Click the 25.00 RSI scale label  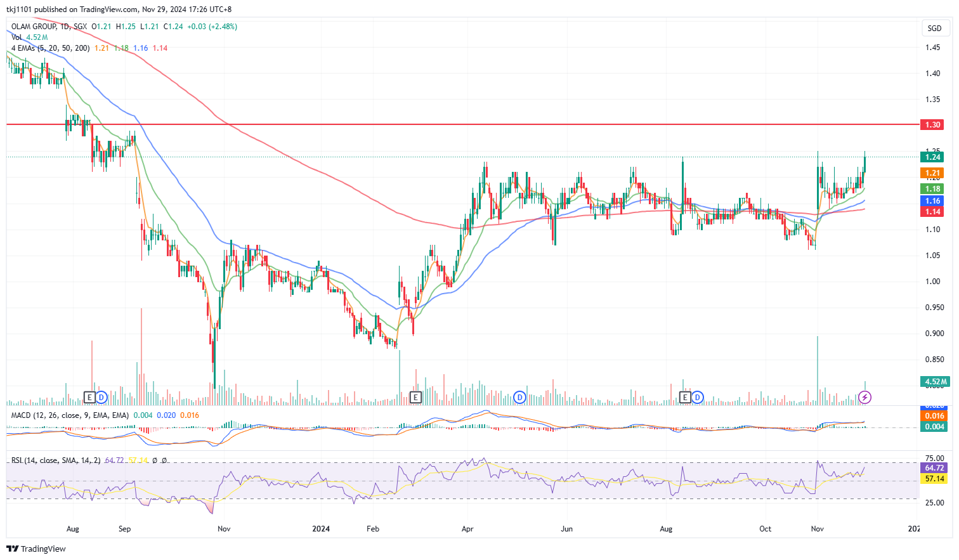point(935,503)
